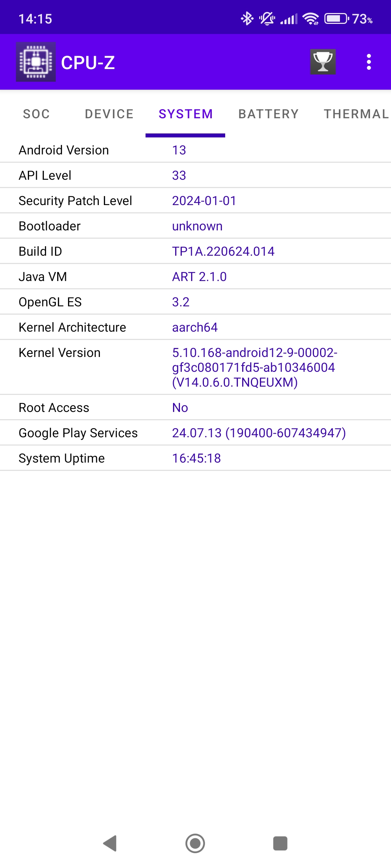Tap the Build ID value TP1A.220624.014
The height and width of the screenshot is (868, 391).
click(x=223, y=251)
